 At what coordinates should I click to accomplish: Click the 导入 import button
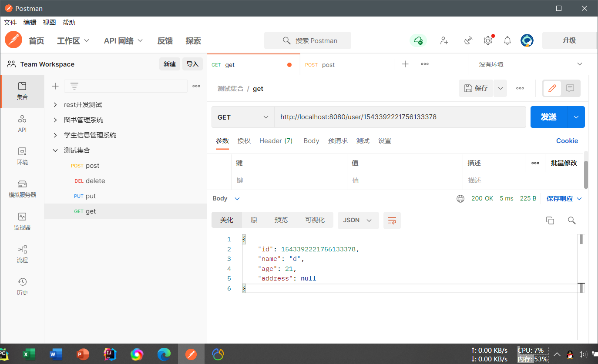(192, 64)
